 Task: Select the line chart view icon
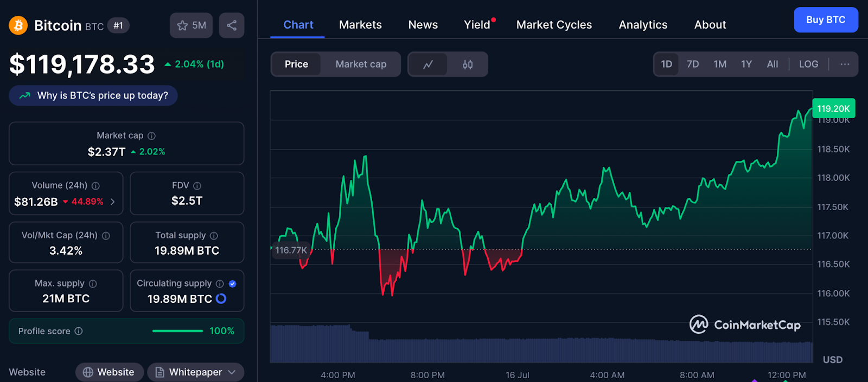pos(428,64)
